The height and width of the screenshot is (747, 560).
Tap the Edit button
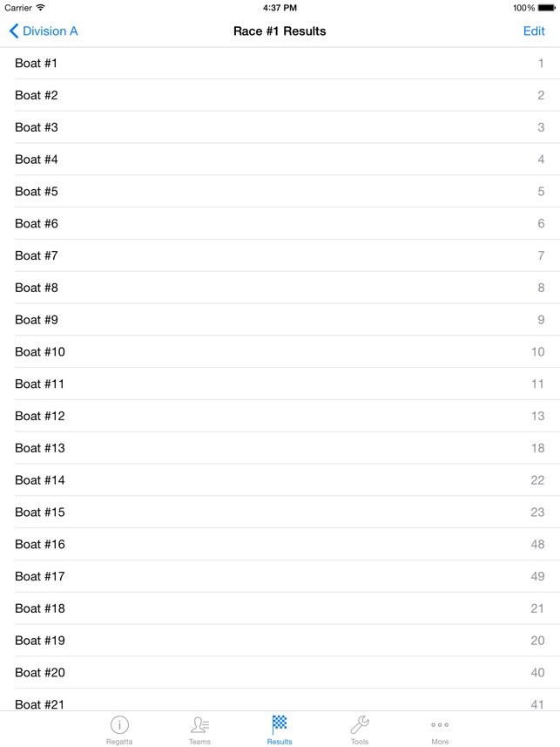click(532, 31)
